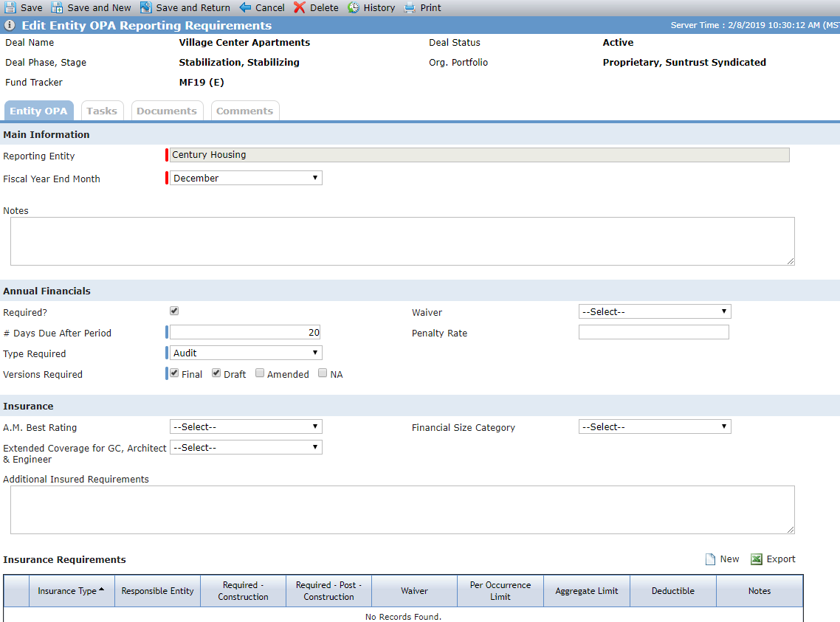Open the Fiscal Year End Month dropdown

pyautogui.click(x=246, y=178)
